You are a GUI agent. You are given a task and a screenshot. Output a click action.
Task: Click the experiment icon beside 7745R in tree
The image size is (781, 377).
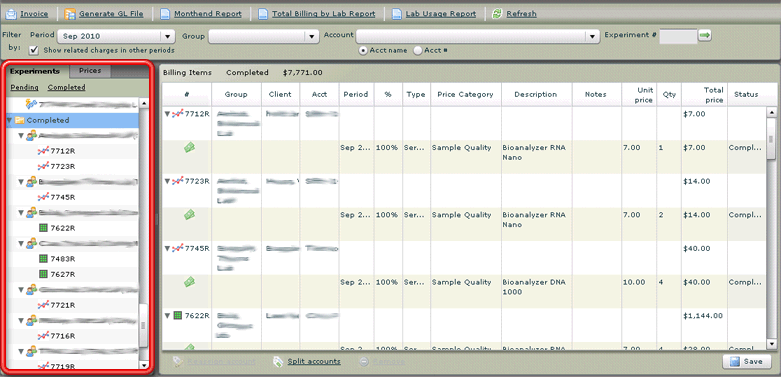click(x=43, y=197)
